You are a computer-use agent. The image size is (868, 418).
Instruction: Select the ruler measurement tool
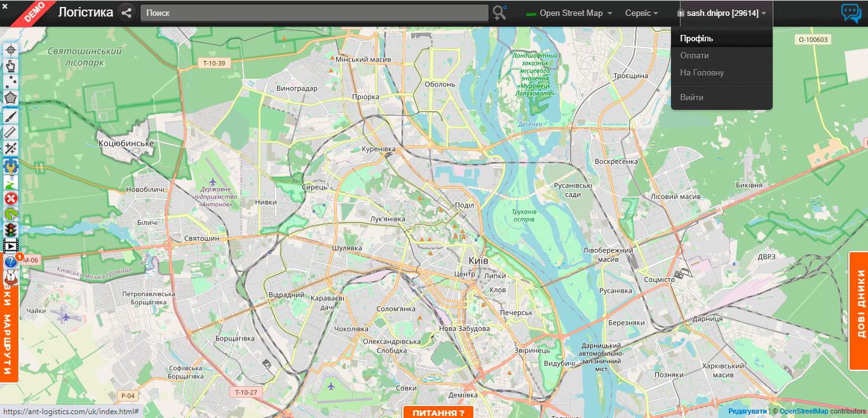tap(11, 131)
